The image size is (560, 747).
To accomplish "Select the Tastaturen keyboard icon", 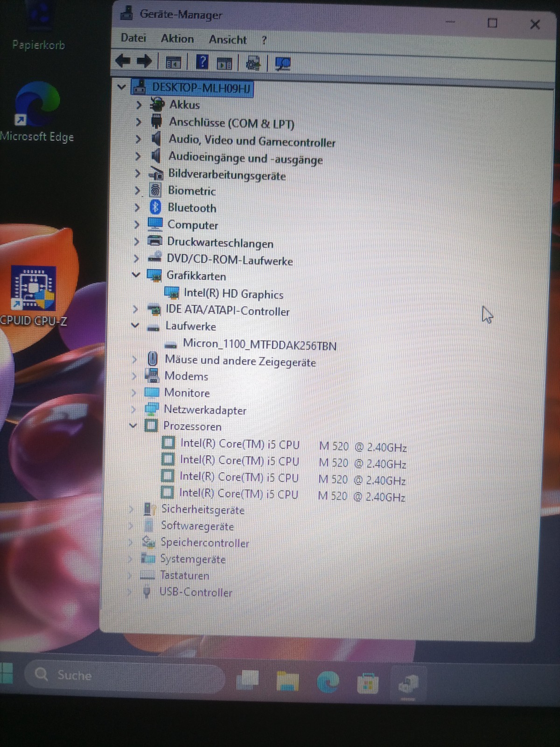I will click(x=147, y=575).
